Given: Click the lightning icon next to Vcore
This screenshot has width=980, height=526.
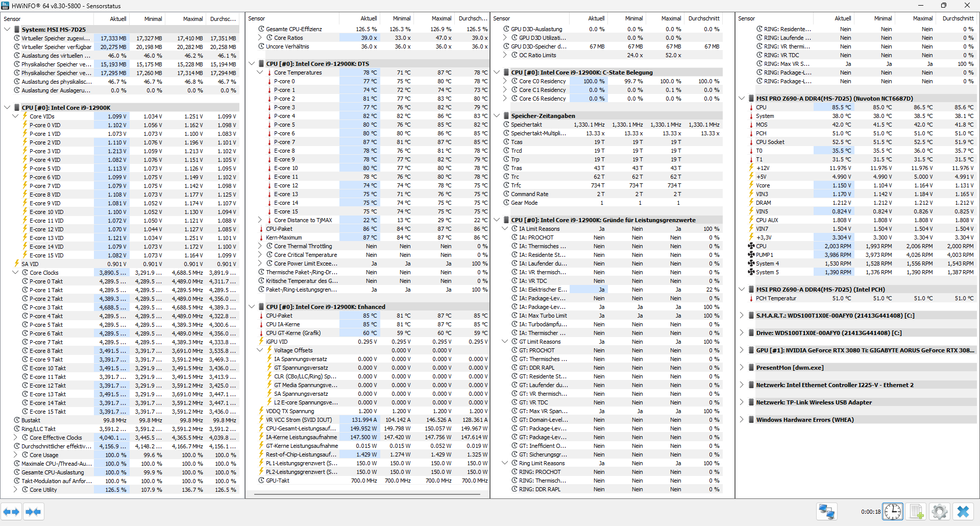Looking at the screenshot, I should pos(751,185).
